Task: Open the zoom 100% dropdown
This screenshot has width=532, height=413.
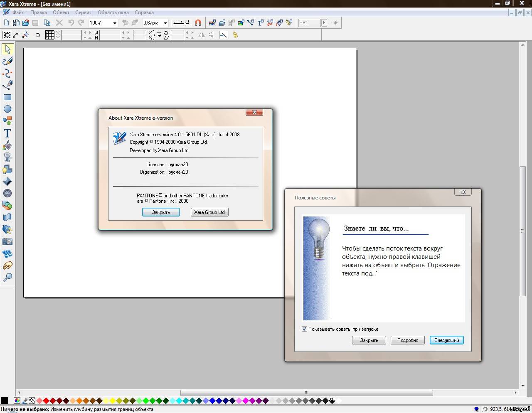Action: (115, 23)
